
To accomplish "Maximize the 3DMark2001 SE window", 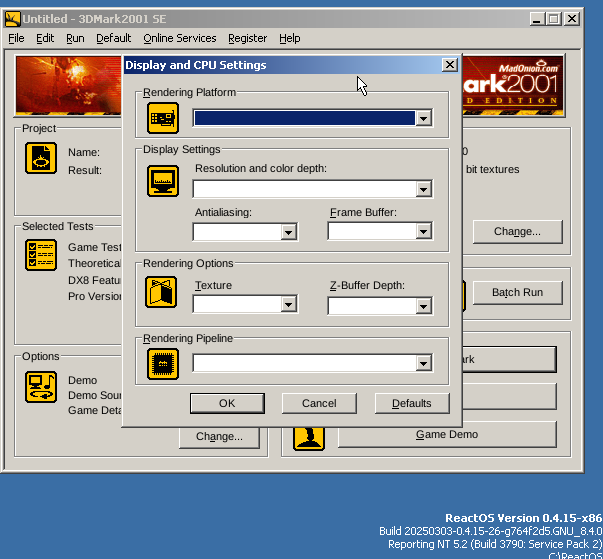I will coord(554,19).
